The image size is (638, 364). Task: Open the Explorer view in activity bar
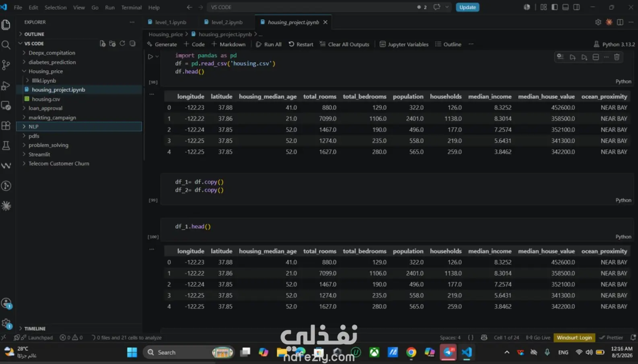[x=6, y=25]
